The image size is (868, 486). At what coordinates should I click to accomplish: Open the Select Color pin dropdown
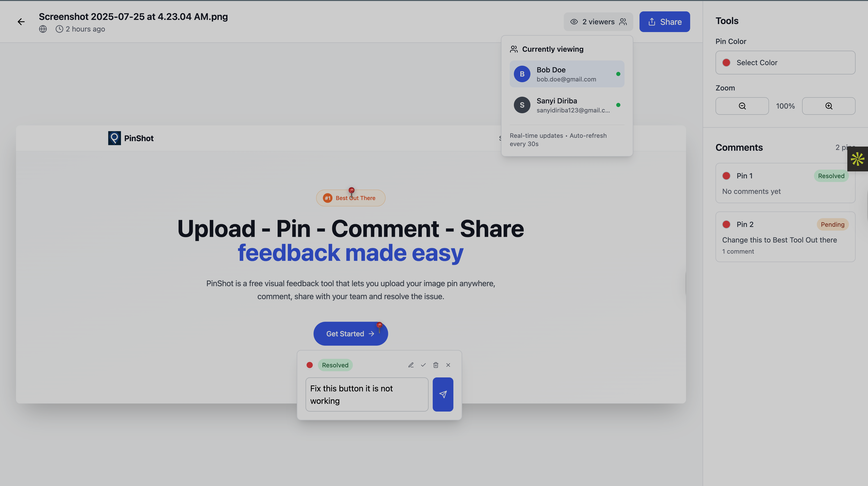[785, 63]
